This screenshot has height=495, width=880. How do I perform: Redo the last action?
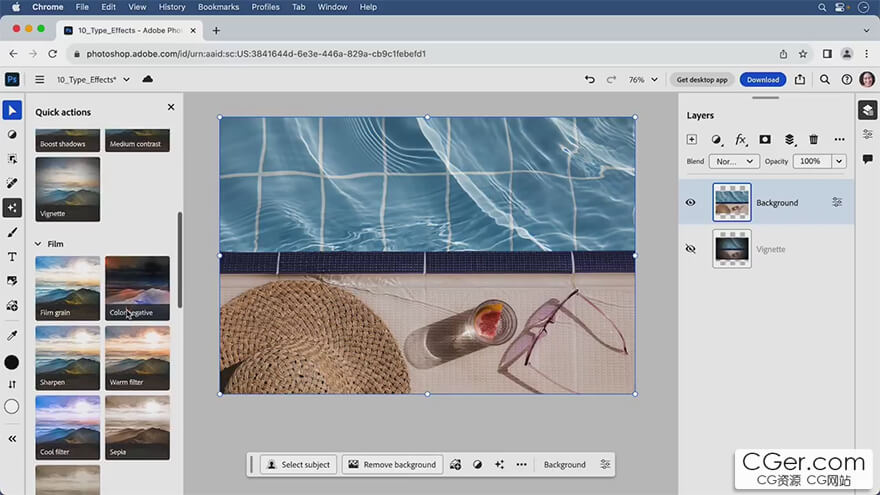(611, 80)
